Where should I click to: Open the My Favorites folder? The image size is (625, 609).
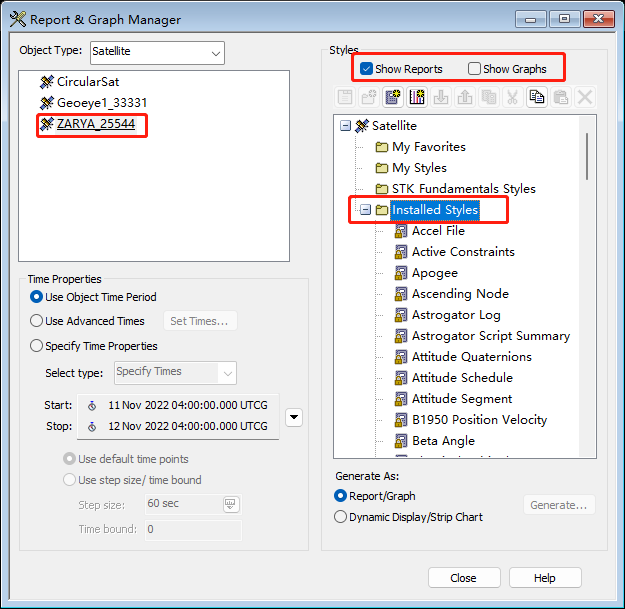[x=428, y=147]
